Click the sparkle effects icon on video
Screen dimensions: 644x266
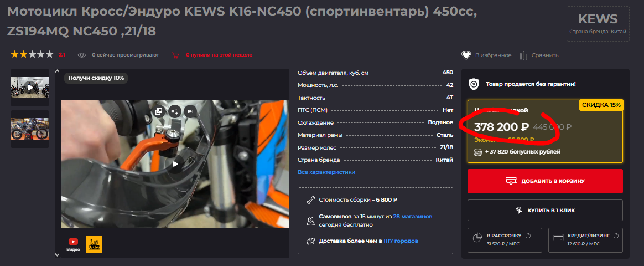point(174,111)
